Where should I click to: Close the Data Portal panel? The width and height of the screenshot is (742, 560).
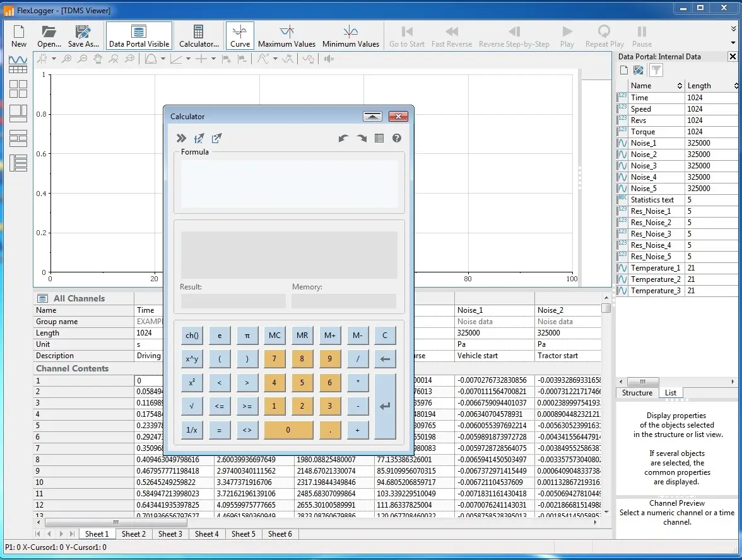tap(733, 56)
